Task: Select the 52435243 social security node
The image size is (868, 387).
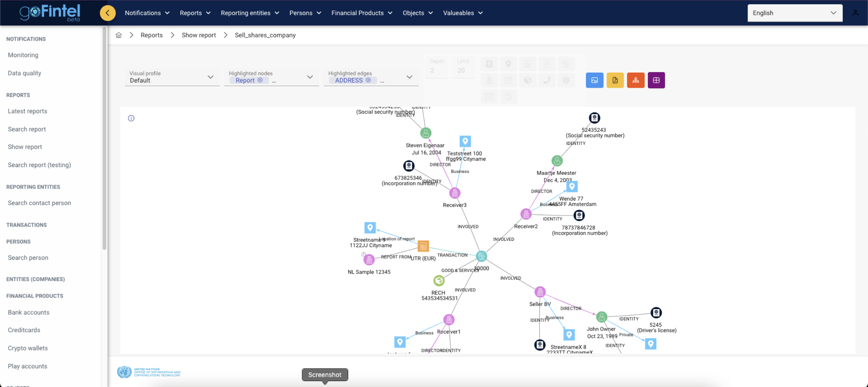Action: coord(594,118)
